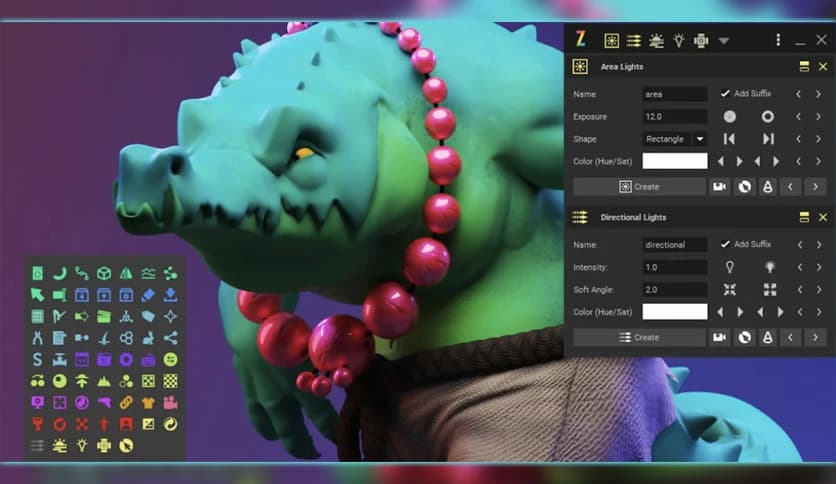Click left chevron on the Shape row
Viewport: 836px width, 484px height.
pos(798,139)
